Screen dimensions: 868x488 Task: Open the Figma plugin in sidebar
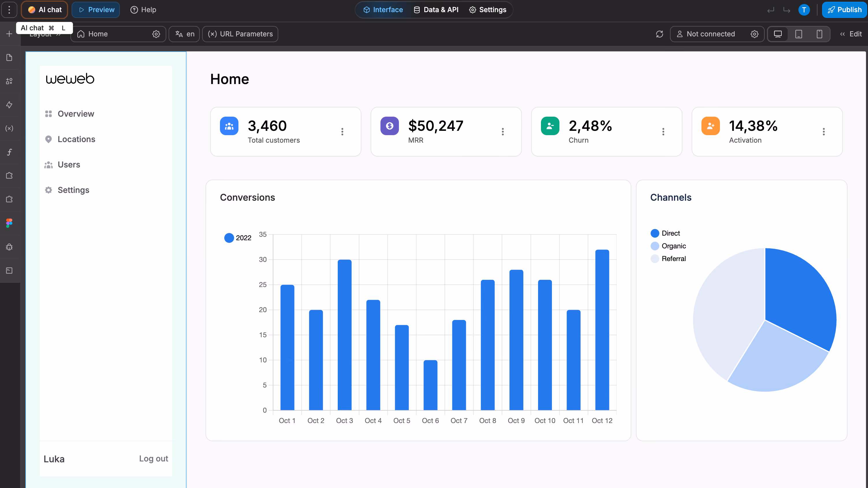(x=10, y=223)
